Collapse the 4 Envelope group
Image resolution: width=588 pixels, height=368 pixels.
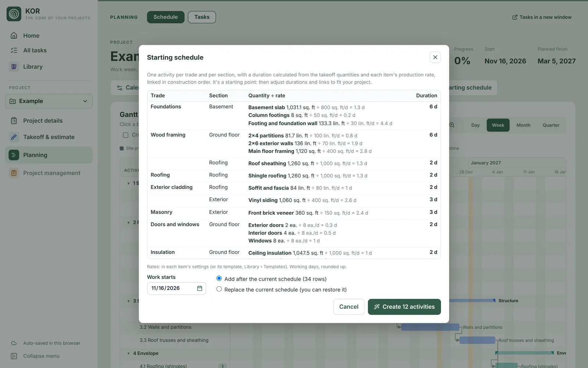(129, 353)
